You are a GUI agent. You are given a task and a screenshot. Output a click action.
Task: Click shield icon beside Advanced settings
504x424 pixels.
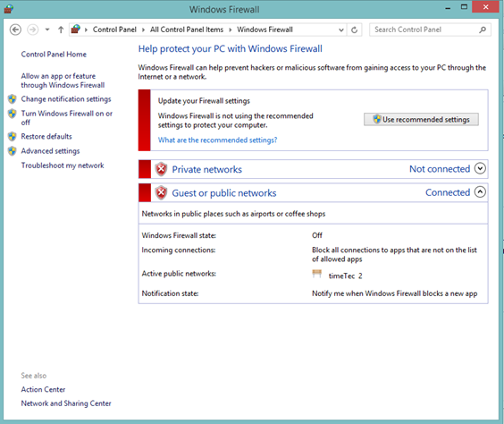(13, 151)
